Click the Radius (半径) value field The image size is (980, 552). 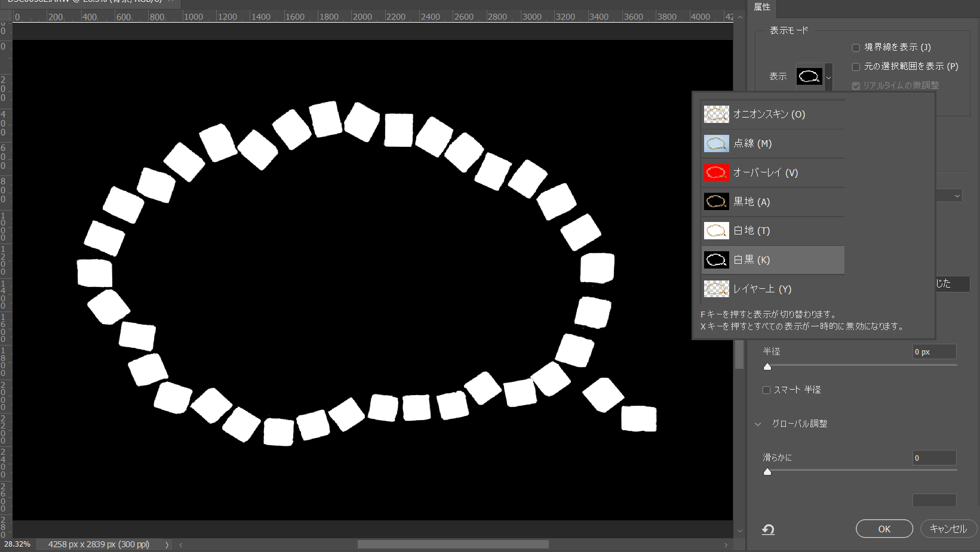coord(934,351)
